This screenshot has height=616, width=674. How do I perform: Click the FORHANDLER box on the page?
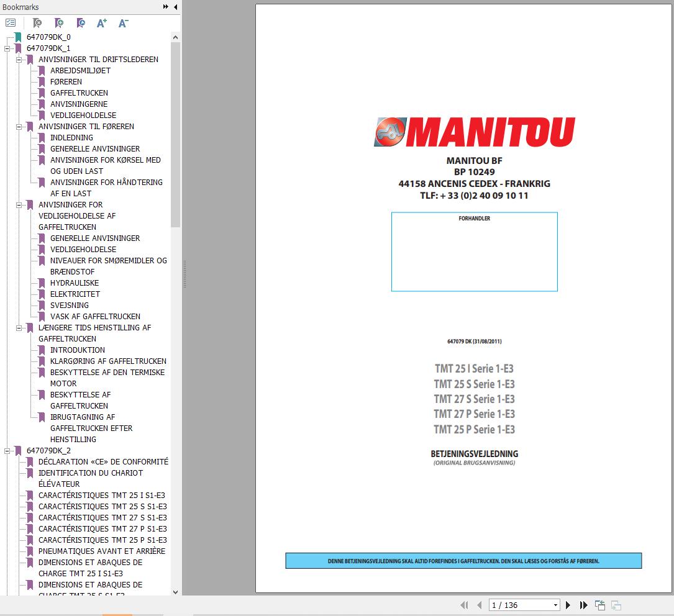pos(474,251)
